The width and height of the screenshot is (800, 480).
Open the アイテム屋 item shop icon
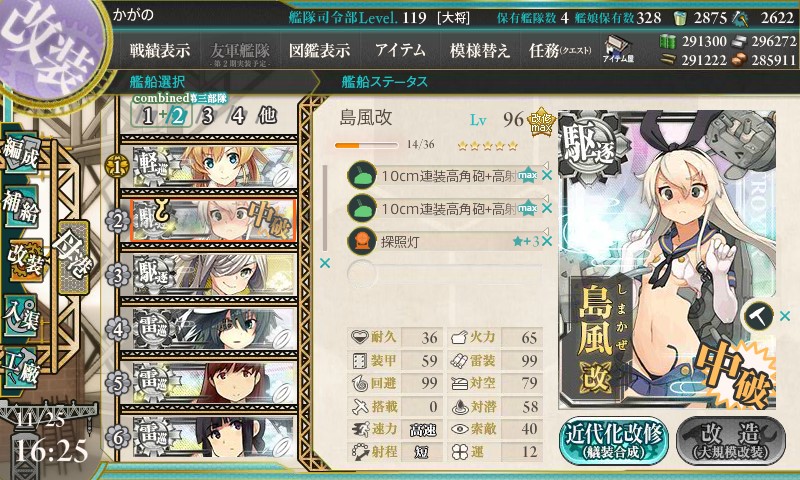618,50
